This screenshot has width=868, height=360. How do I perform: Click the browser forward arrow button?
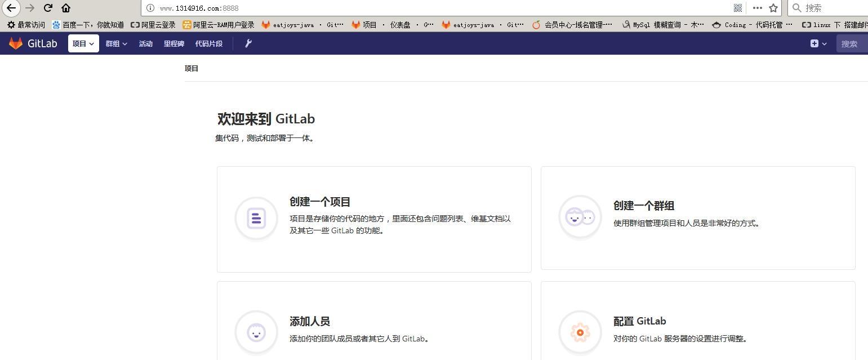30,8
